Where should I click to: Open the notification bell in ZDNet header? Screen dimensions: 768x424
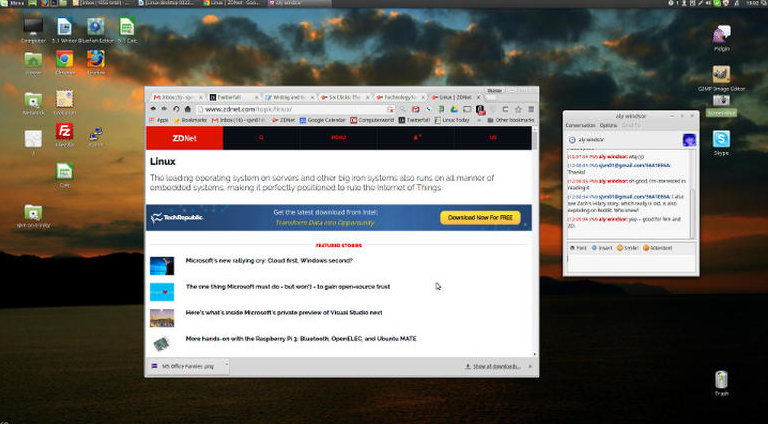(x=416, y=138)
